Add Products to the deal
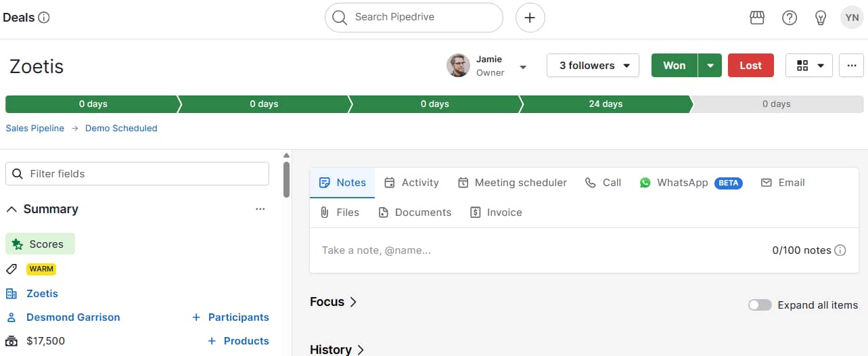Screen dimensions: 868x356 click(x=238, y=341)
